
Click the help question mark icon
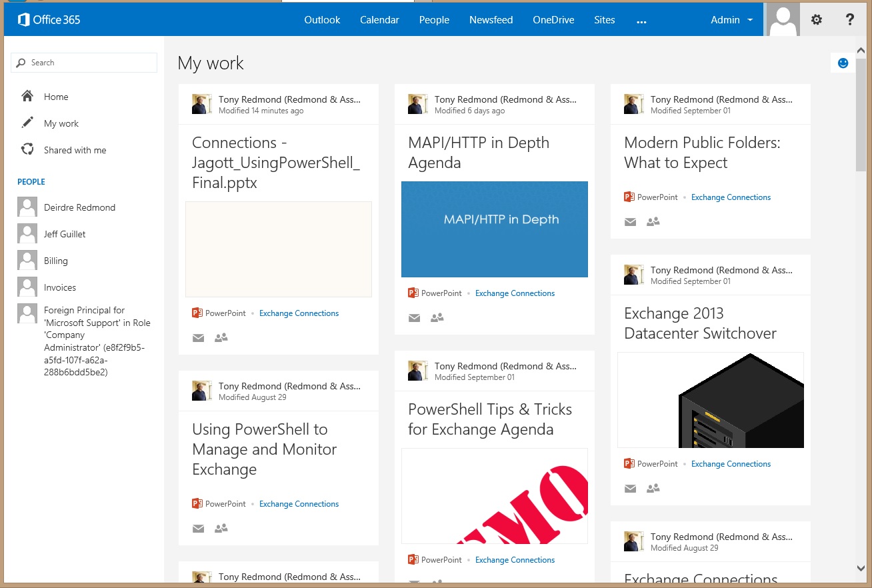[849, 20]
